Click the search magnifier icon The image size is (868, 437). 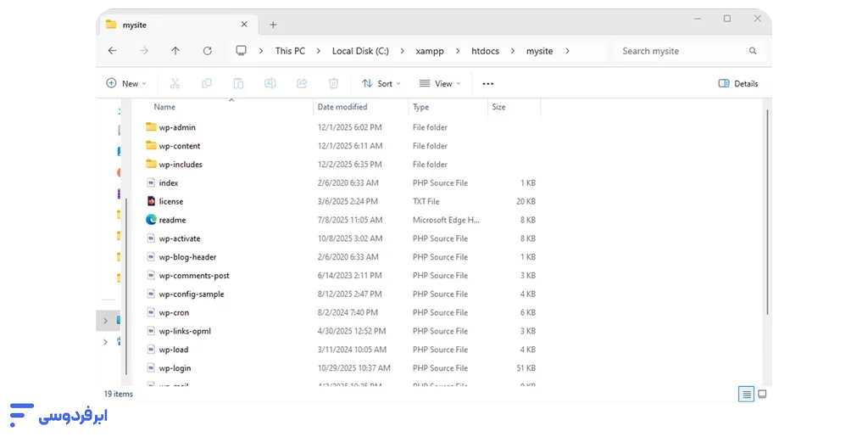(753, 51)
